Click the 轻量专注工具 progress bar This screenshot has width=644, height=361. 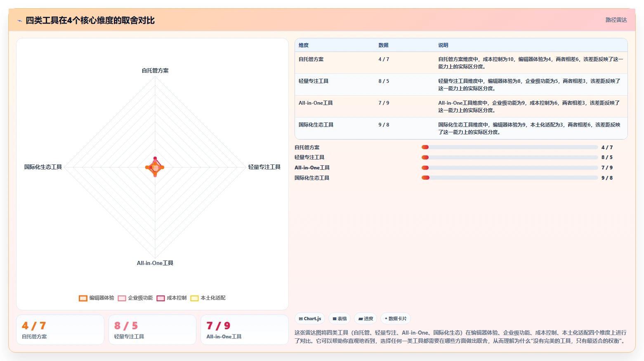510,157
